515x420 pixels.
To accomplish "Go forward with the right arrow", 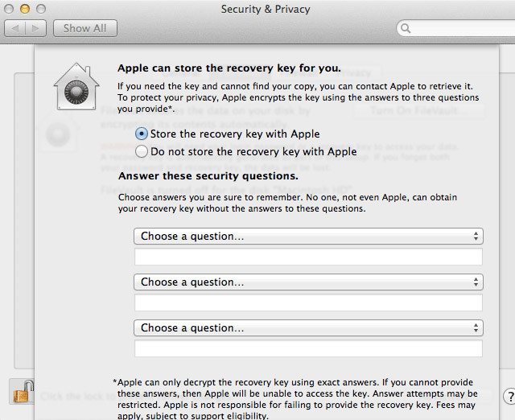I will 35,29.
